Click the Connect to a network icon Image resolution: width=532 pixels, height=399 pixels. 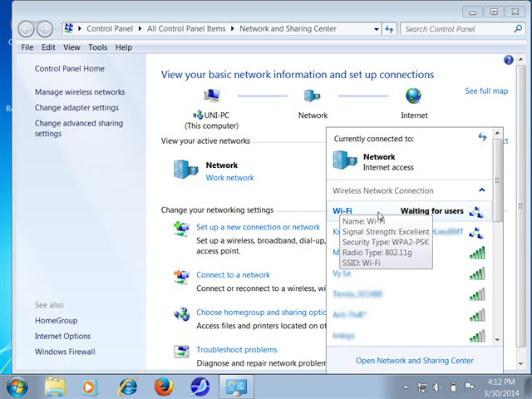point(181,277)
